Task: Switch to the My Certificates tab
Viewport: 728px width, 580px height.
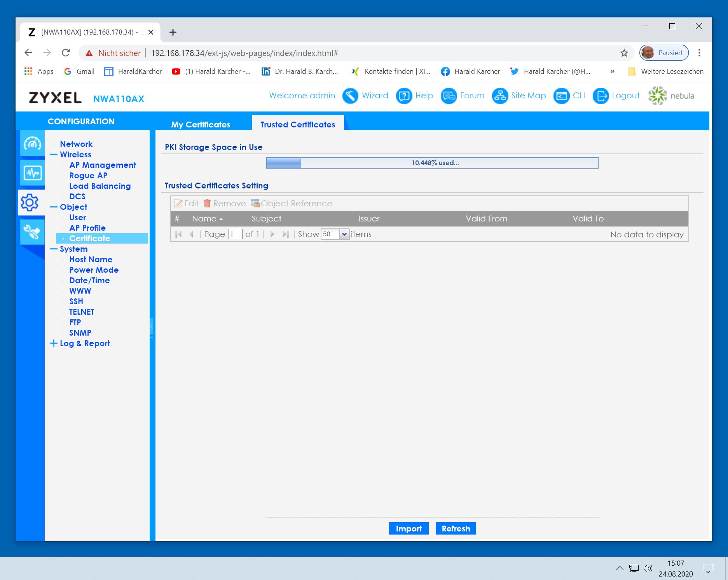Action: click(201, 125)
